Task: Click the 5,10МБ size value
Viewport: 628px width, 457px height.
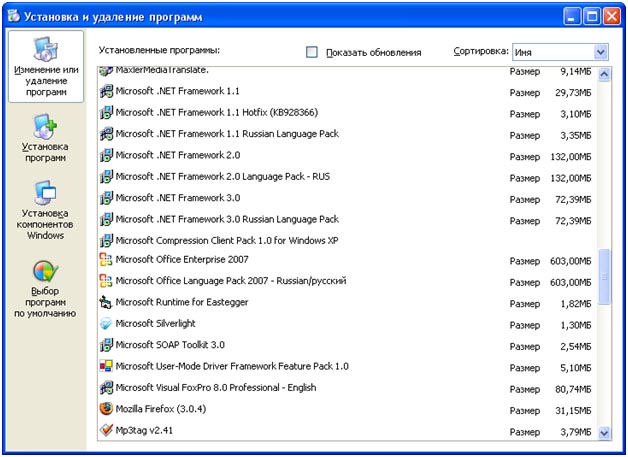Action: click(x=576, y=368)
